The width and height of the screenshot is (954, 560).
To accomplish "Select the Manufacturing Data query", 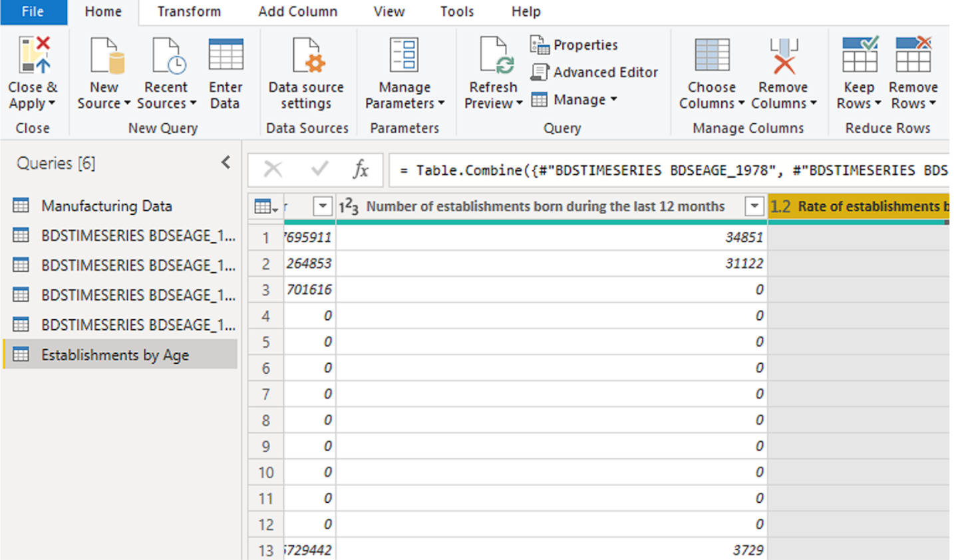I will pyautogui.click(x=120, y=206).
